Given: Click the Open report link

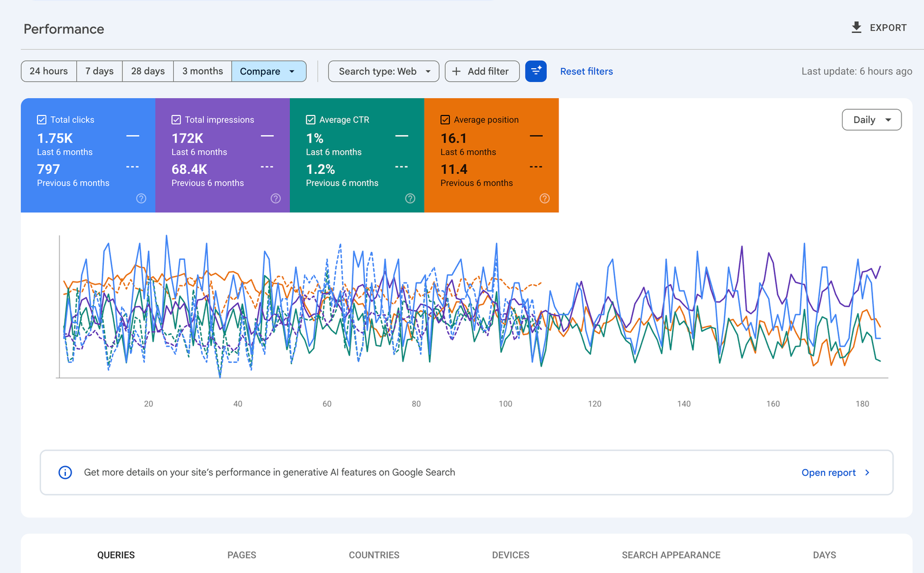Looking at the screenshot, I should click(x=828, y=472).
